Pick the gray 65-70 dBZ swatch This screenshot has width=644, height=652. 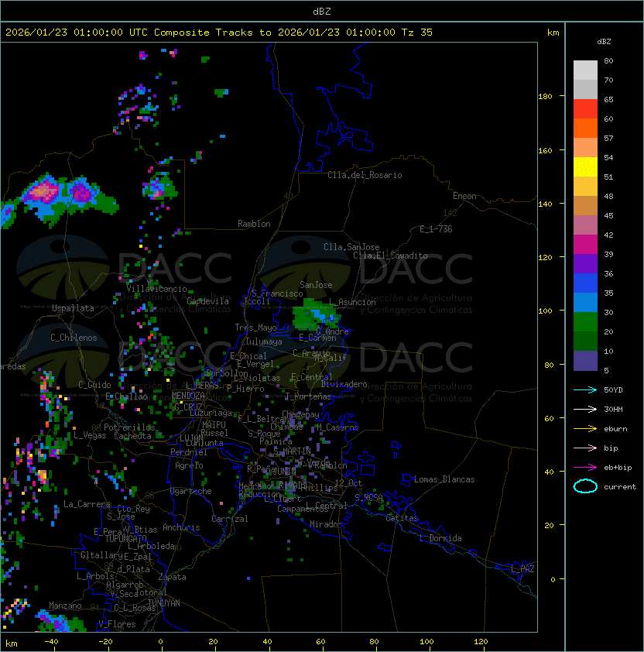tap(585, 89)
